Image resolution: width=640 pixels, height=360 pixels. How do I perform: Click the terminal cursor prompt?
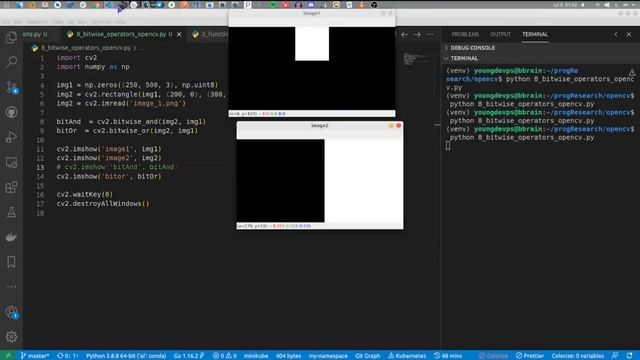(448, 146)
